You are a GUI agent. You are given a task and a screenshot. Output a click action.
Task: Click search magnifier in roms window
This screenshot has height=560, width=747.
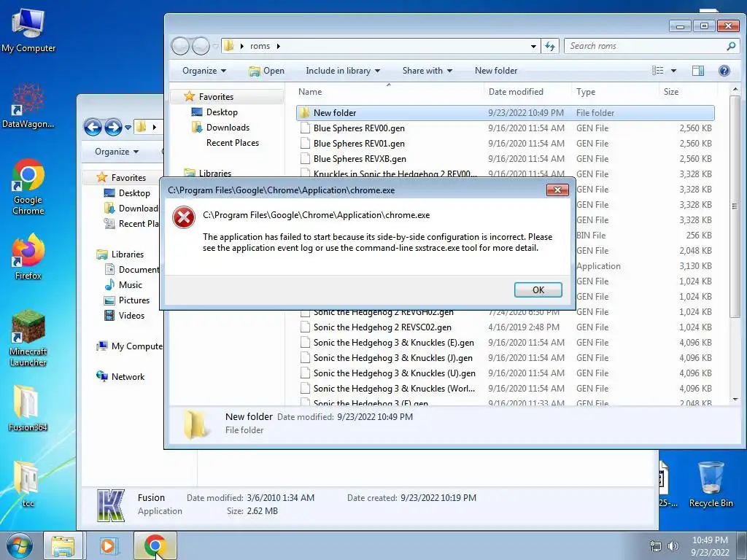pos(731,46)
